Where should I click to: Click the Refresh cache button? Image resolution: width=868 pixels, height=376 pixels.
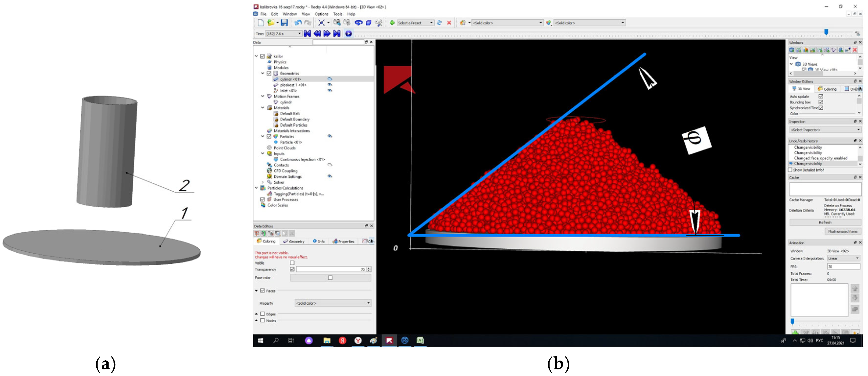[x=825, y=223]
